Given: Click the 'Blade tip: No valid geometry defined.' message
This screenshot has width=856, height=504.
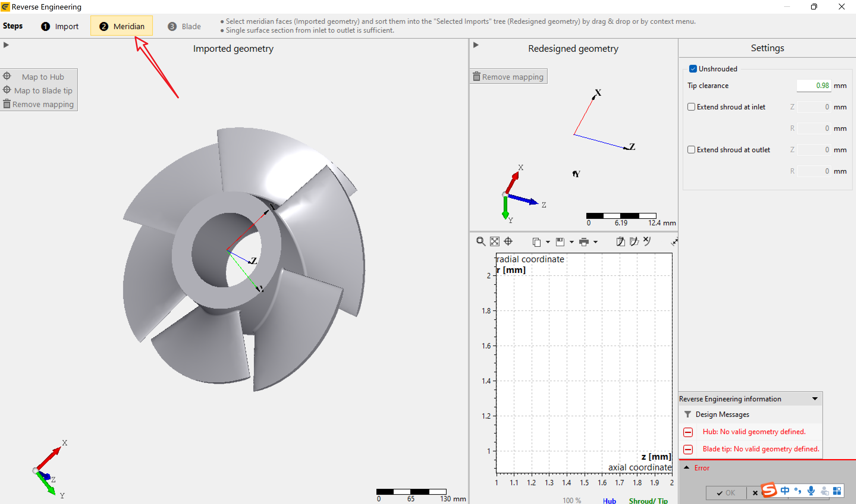Looking at the screenshot, I should point(761,449).
